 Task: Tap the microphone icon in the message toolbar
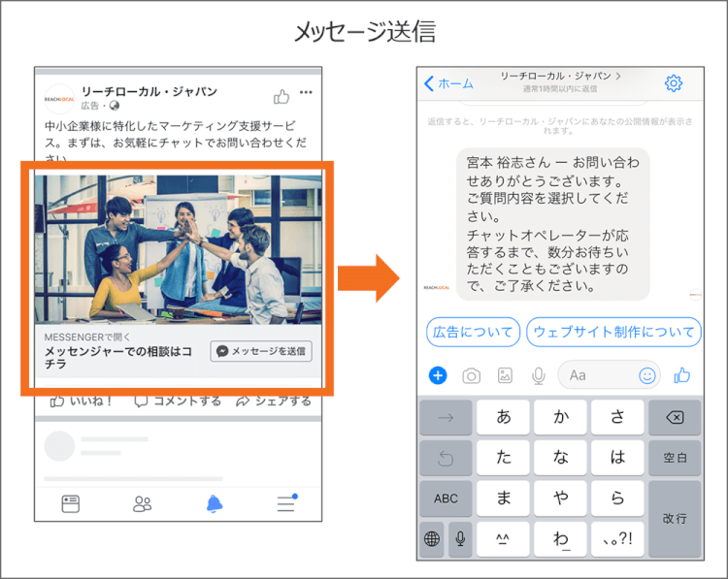click(538, 375)
